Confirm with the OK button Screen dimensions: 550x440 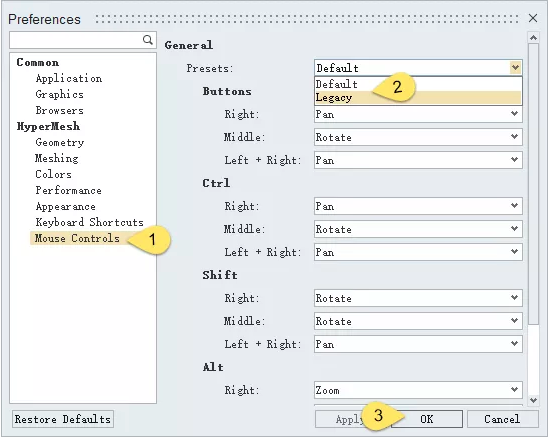(x=427, y=419)
